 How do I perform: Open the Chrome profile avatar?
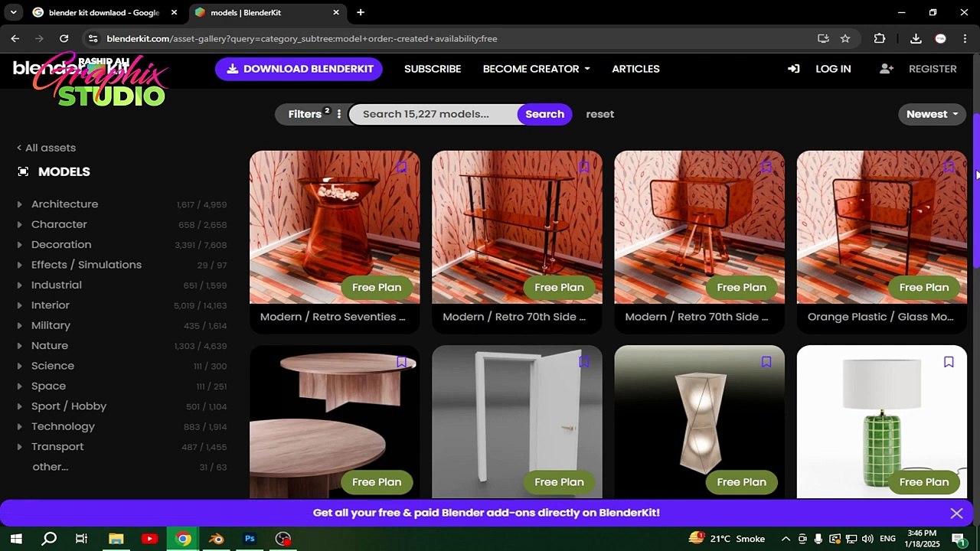coord(940,38)
